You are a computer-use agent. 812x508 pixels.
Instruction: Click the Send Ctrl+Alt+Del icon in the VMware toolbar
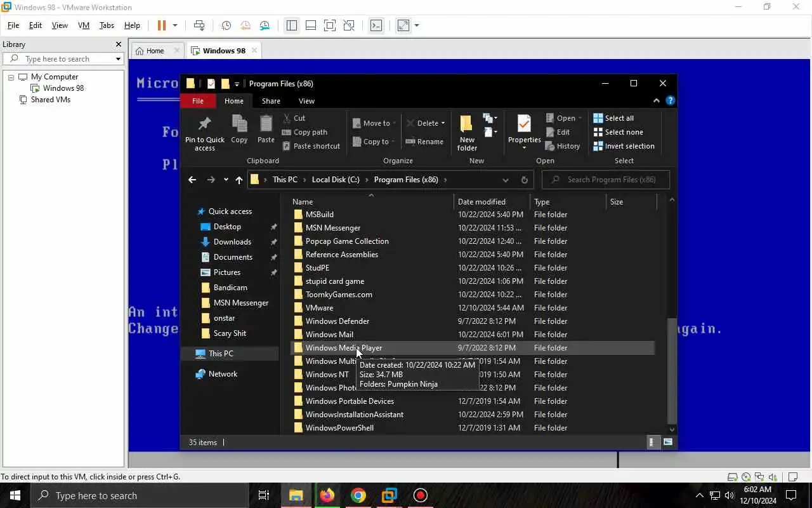[x=199, y=25]
